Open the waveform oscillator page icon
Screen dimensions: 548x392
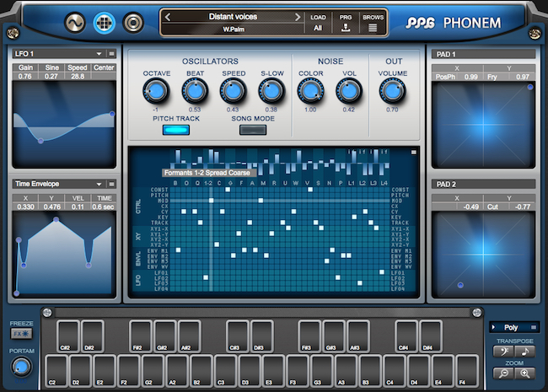coord(75,23)
